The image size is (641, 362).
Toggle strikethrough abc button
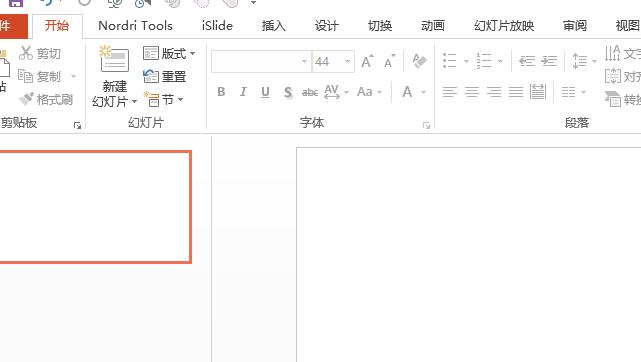click(310, 92)
